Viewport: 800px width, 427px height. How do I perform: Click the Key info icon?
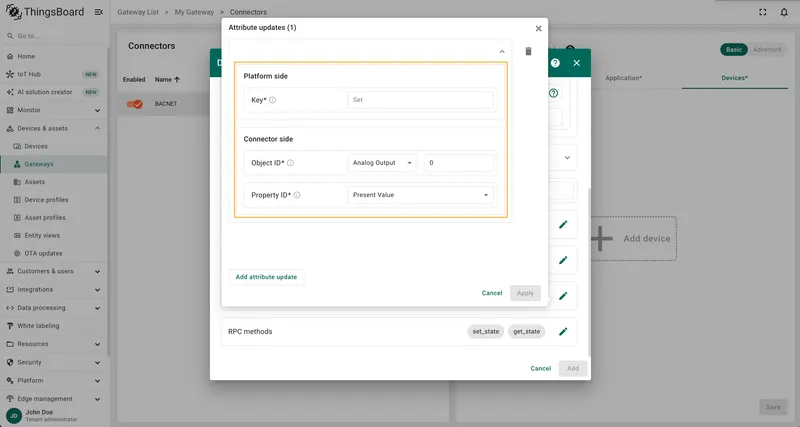point(272,100)
